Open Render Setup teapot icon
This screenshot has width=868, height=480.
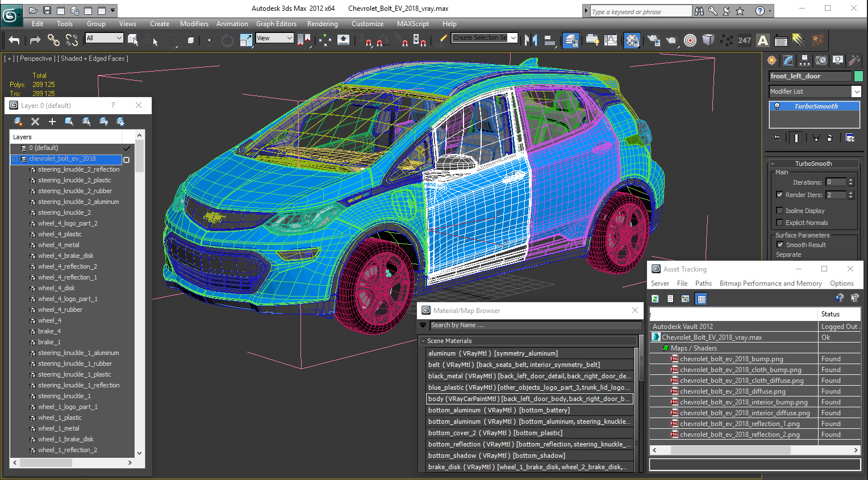click(x=653, y=40)
